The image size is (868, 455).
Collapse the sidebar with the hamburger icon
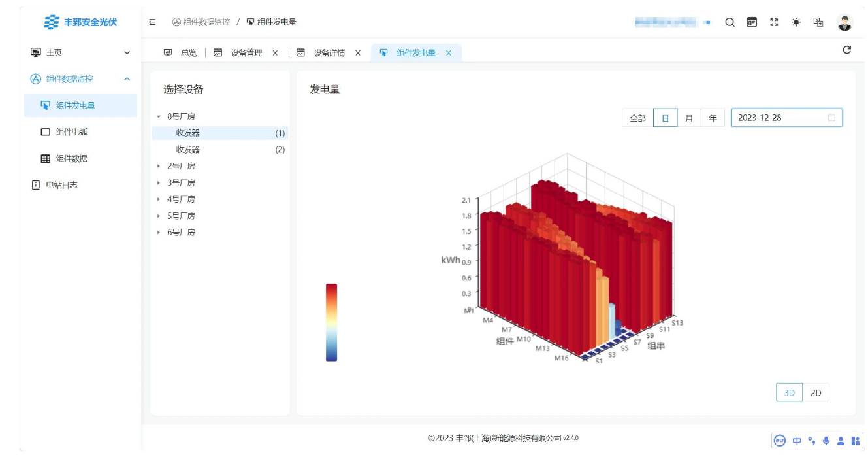point(152,22)
